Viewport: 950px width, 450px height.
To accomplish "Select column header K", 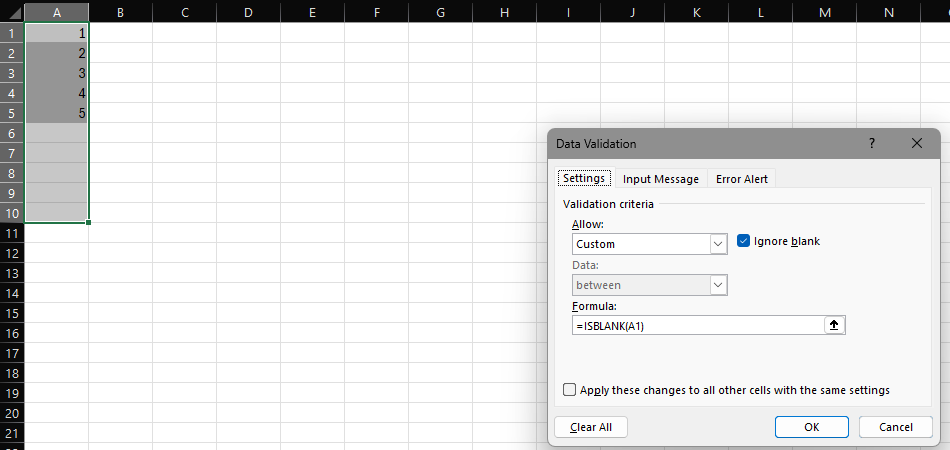I will pyautogui.click(x=697, y=12).
